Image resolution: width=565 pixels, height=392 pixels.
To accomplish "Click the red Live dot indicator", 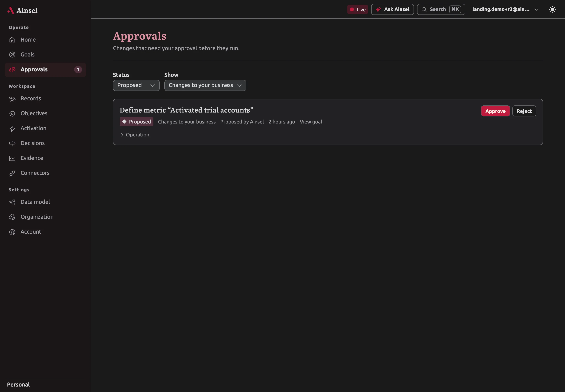I will coord(352,9).
